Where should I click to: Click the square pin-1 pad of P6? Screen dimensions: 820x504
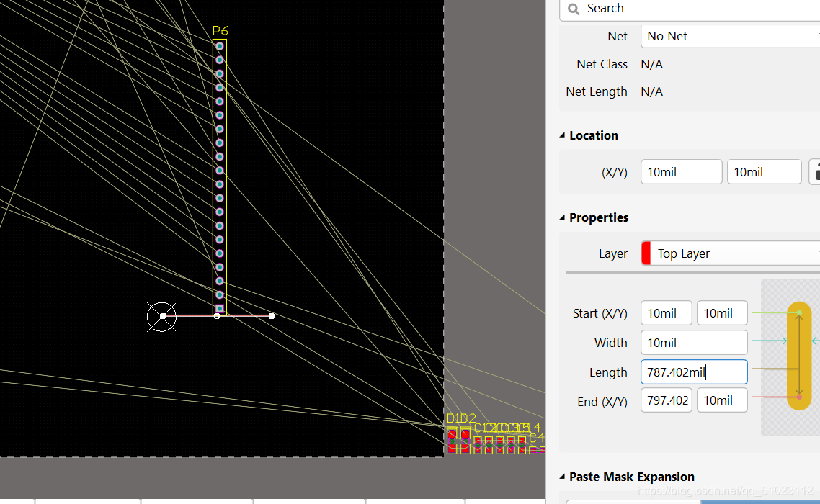point(220,308)
